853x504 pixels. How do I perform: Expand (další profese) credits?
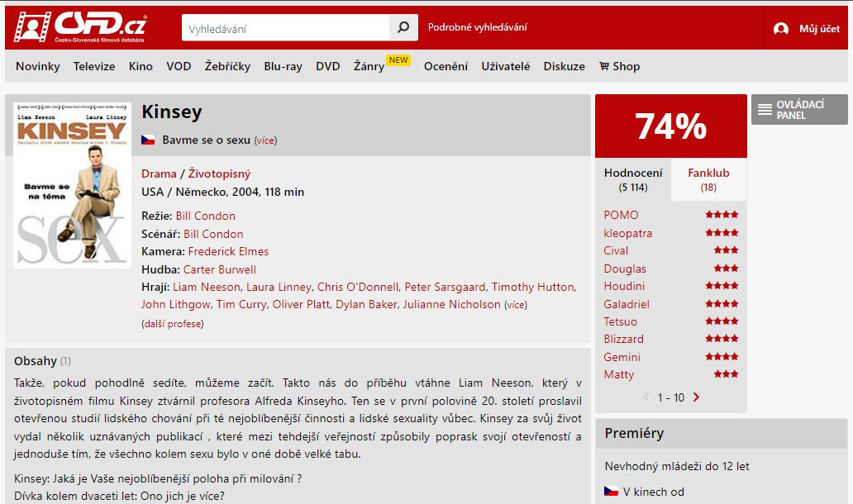pos(173,324)
